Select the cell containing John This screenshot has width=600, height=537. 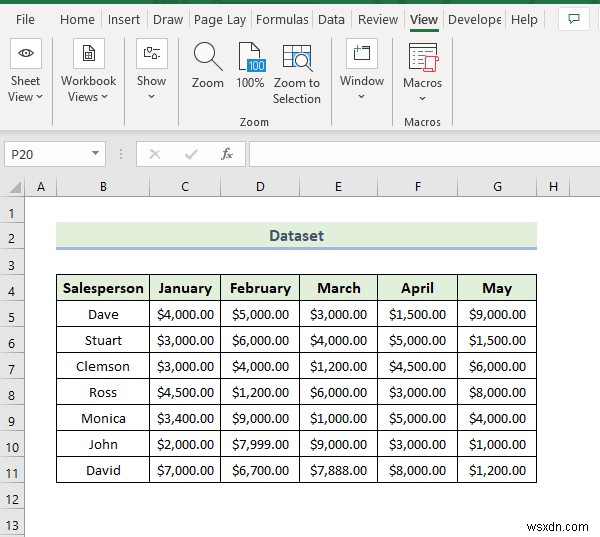pyautogui.click(x=103, y=444)
